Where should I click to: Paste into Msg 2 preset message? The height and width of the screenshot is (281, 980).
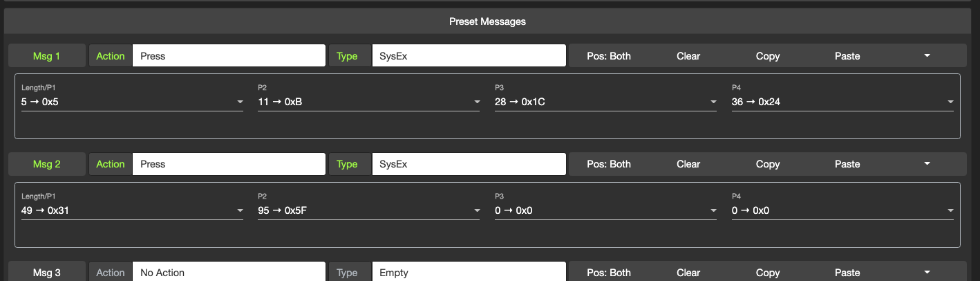(x=847, y=164)
